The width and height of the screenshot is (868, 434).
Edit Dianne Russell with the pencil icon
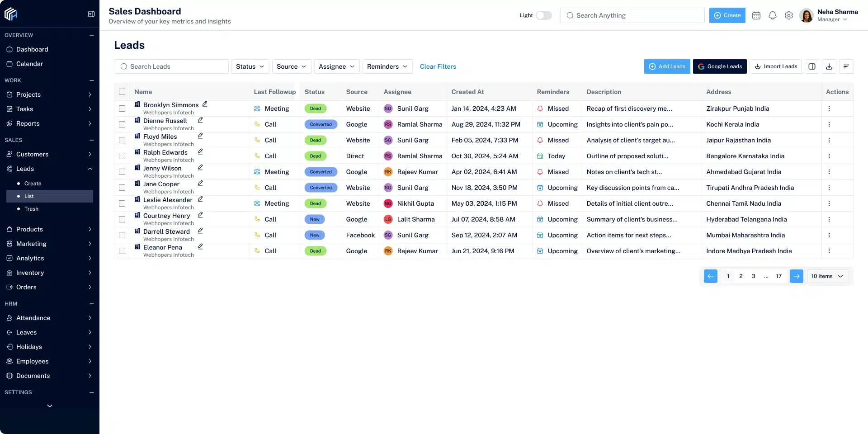coord(200,120)
